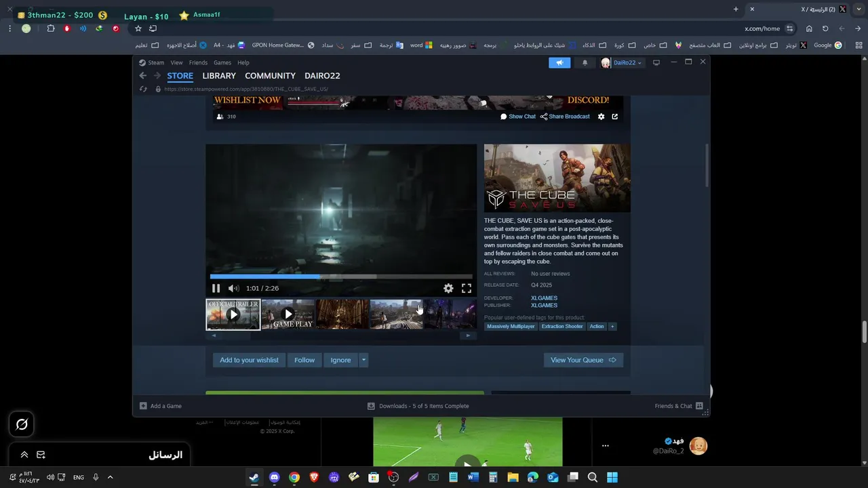Click the broadcast viewers count icon
The height and width of the screenshot is (488, 868).
[220, 117]
